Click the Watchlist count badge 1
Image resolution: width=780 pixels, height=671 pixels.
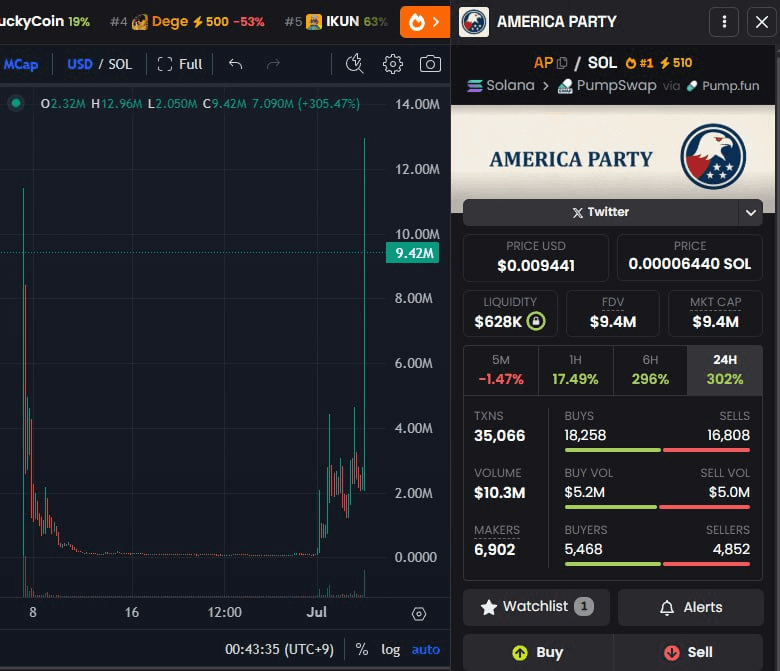click(584, 606)
